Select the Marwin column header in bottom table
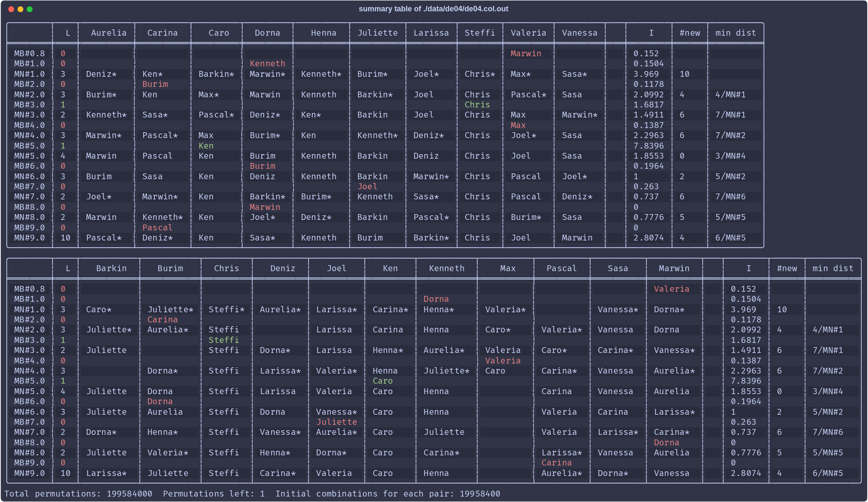868x502 pixels. tap(674, 268)
